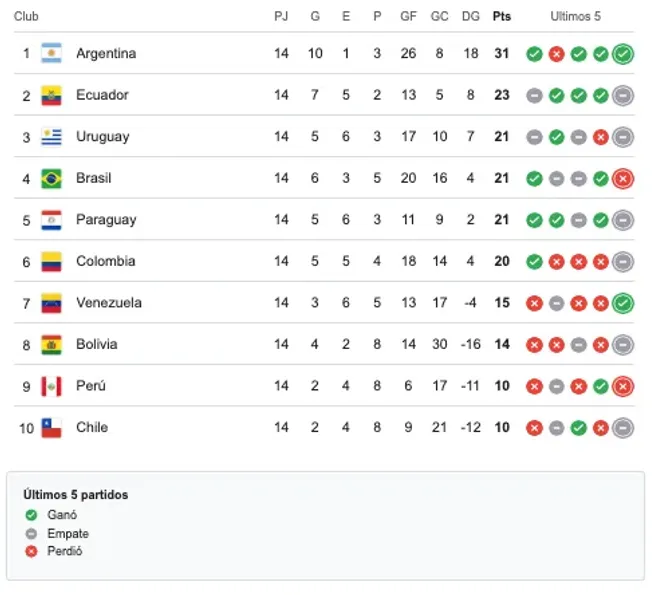Click the Pts column header
The image size is (654, 595).
[502, 17]
